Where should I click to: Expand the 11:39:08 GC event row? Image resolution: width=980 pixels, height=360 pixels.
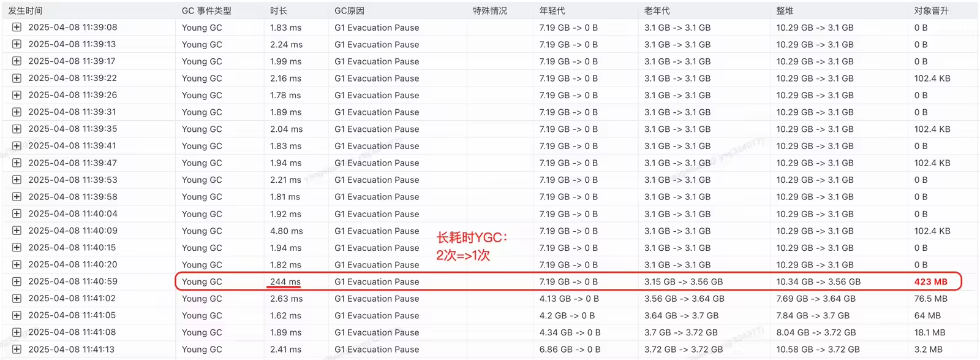tap(17, 28)
